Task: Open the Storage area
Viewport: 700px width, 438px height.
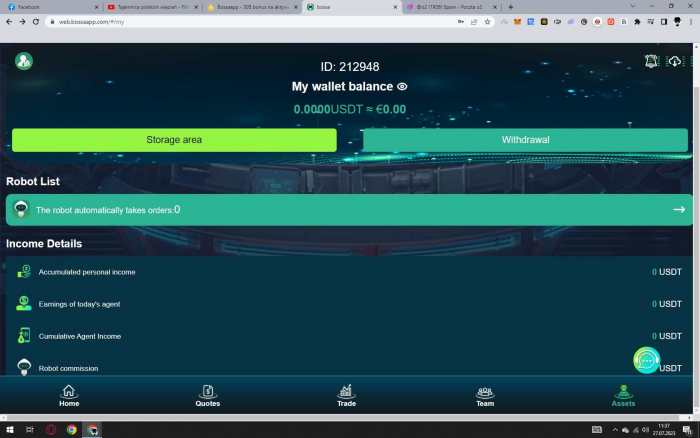Action: (174, 140)
